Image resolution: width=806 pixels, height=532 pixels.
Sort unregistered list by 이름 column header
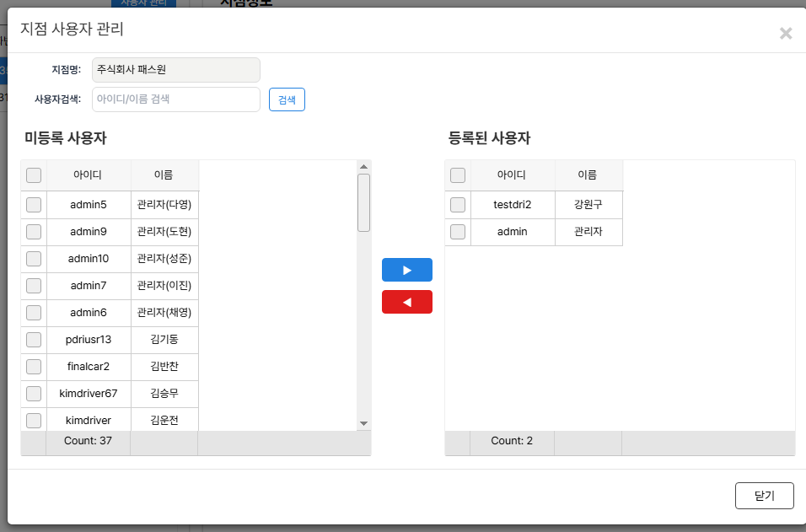click(164, 175)
